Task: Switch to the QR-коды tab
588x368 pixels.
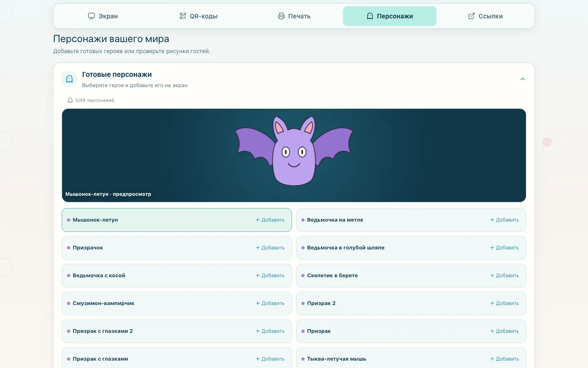Action: (x=198, y=16)
